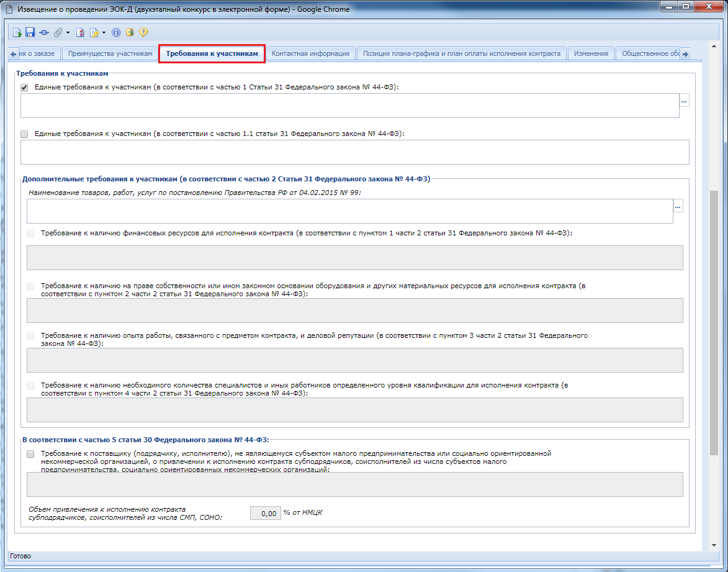Click the scrollbar up arrow
The width and height of the screenshot is (728, 572).
(x=714, y=45)
